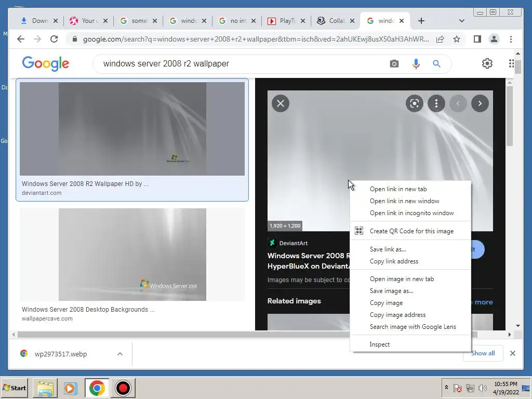
Task: Open the preview's three-dot options
Action: click(436, 103)
